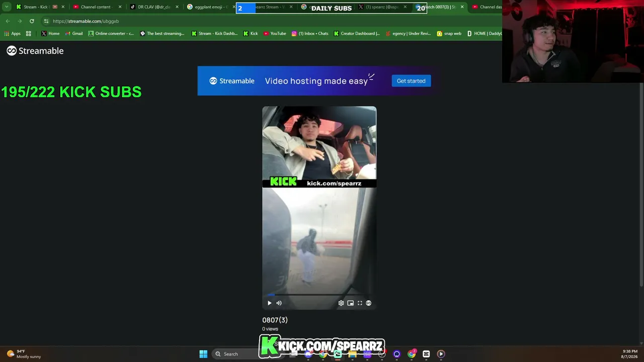Click the Get started button in the banner

tap(411, 81)
